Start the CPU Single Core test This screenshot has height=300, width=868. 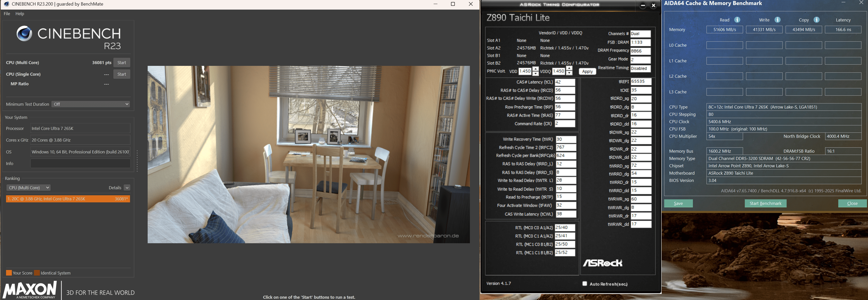[x=122, y=74]
